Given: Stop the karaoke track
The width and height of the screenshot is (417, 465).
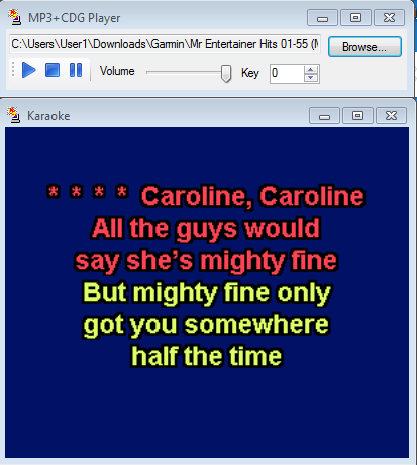Looking at the screenshot, I should [52, 70].
